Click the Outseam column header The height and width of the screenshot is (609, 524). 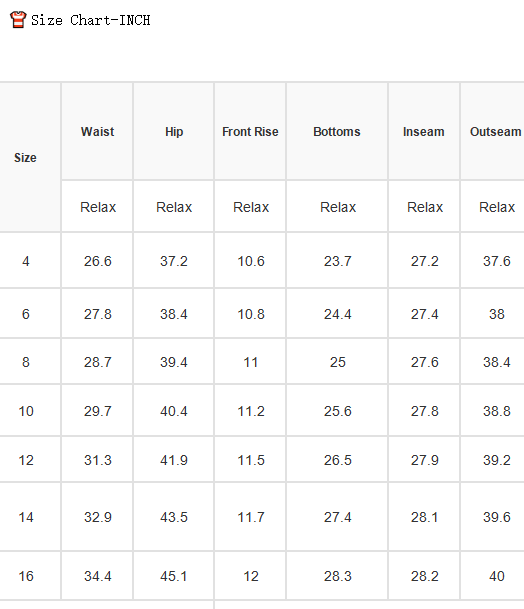point(496,132)
